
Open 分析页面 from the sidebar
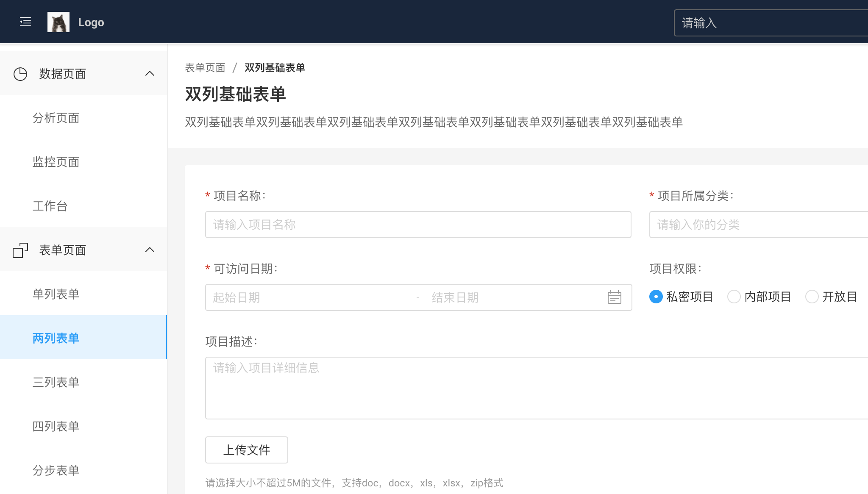point(56,118)
